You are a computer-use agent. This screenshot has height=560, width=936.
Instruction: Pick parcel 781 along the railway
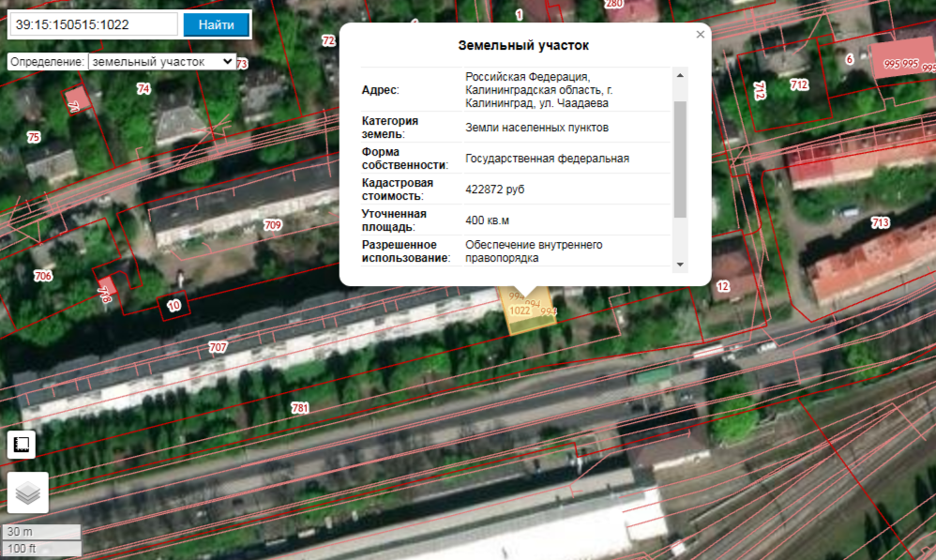click(x=300, y=408)
